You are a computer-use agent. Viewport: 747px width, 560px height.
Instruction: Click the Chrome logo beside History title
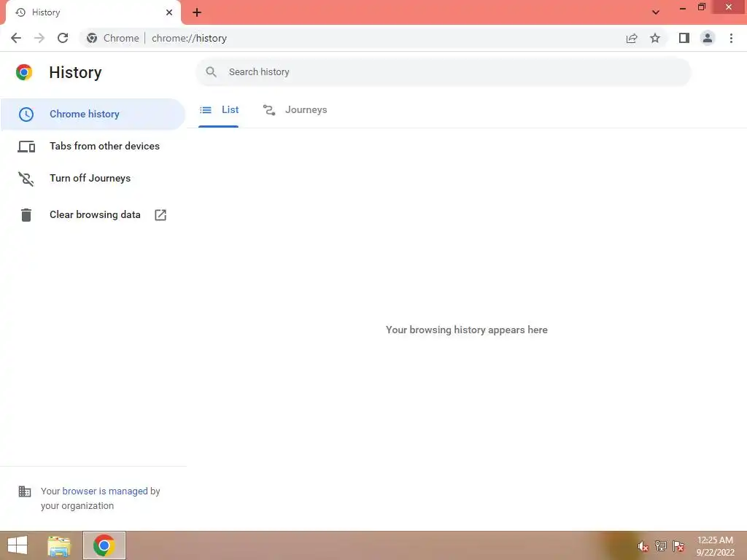24,72
